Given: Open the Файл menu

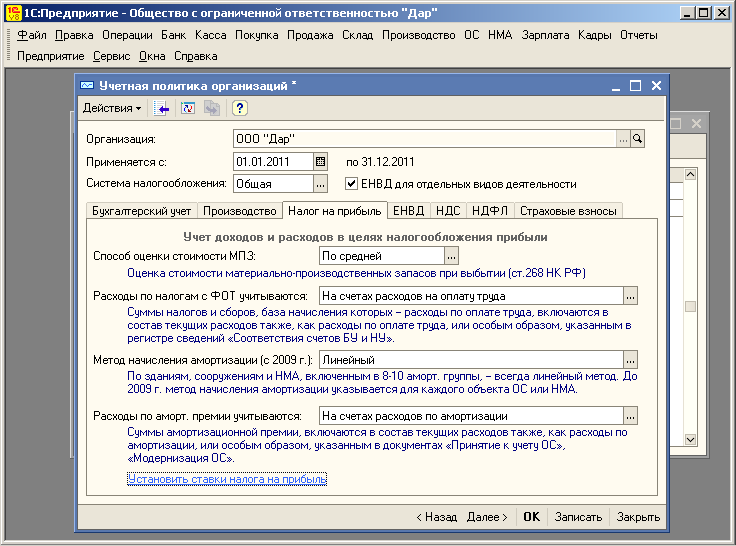Looking at the screenshot, I should 31,35.
